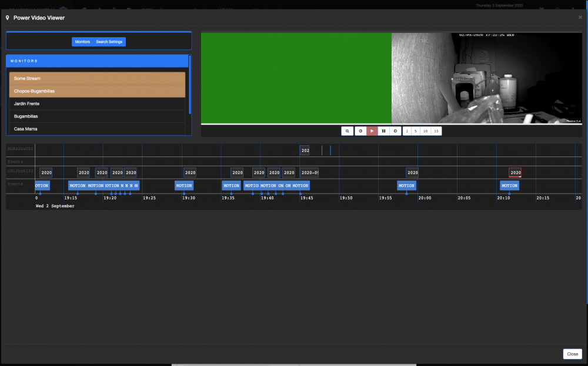Viewport: 588px width, 366px height.
Task: Click the white video progress bar
Action: click(392, 124)
